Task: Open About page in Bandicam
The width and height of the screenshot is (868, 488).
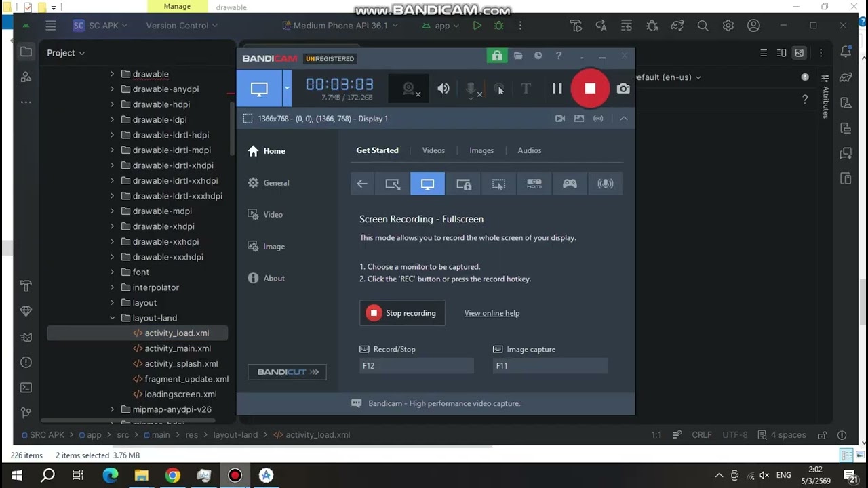Action: click(267, 278)
